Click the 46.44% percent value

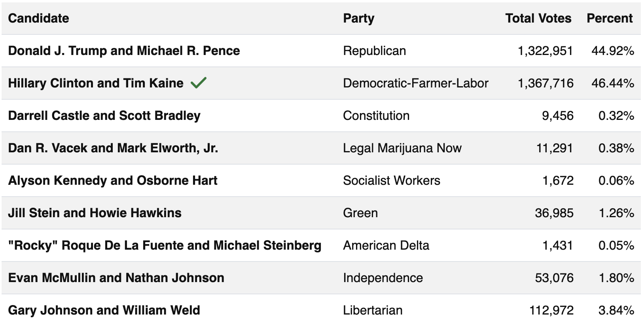pos(612,83)
